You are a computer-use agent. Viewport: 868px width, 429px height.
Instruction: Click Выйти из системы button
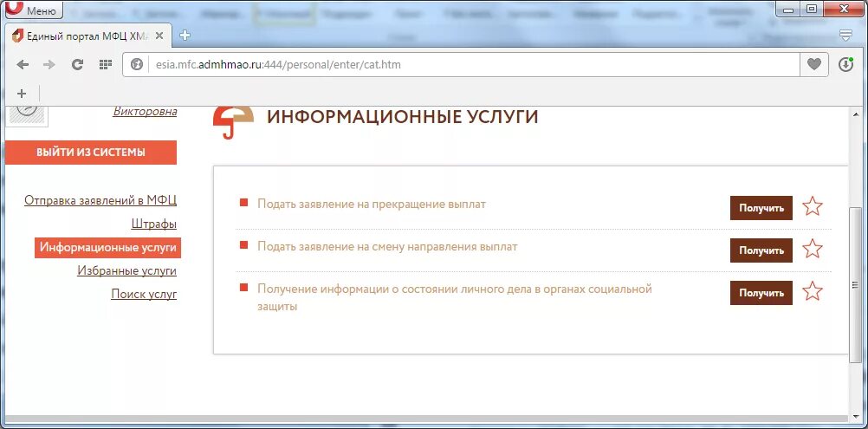pos(91,153)
